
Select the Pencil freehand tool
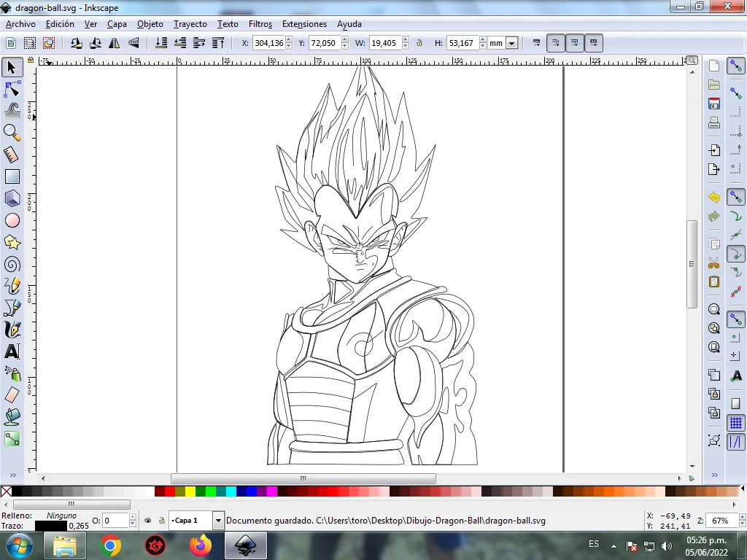click(x=12, y=286)
